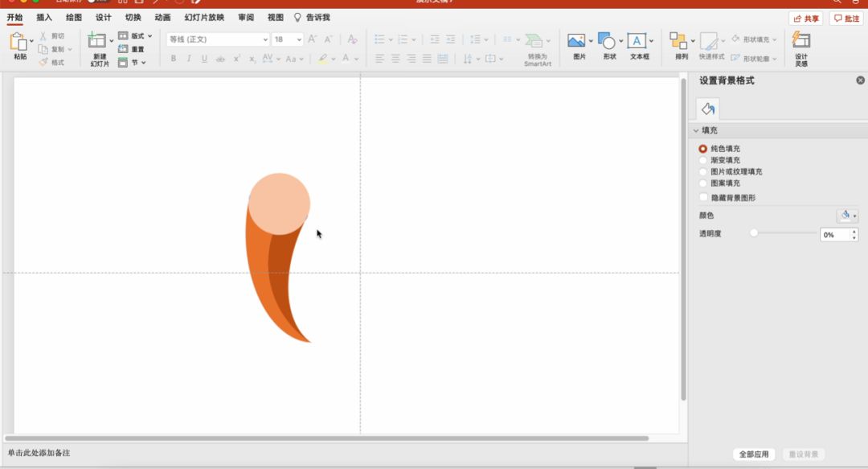Click the Reset (重置) slide button
868x469 pixels.
(131, 49)
